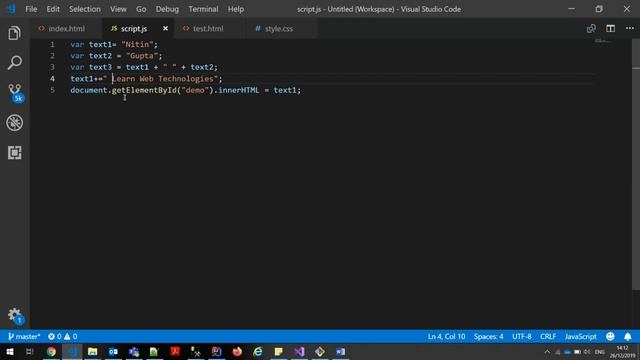Click the minimap preview at top right
This screenshot has height=360, width=640.
pyautogui.click(x=603, y=42)
